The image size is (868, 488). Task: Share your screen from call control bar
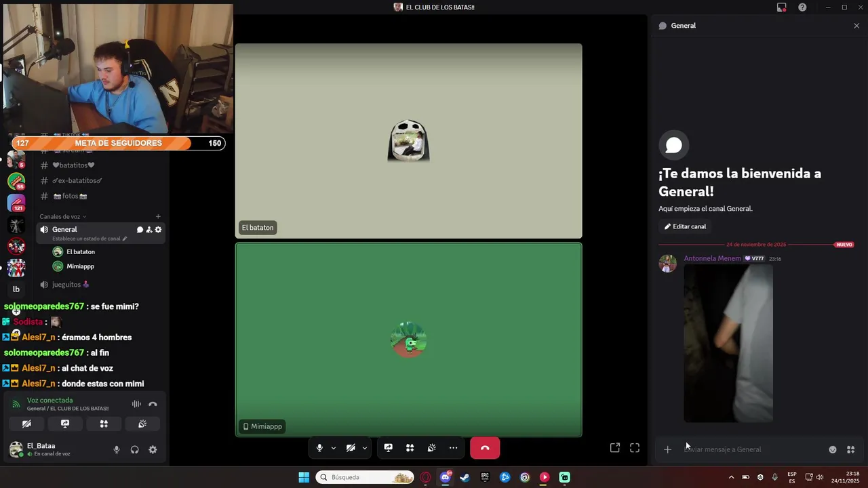[x=389, y=448]
